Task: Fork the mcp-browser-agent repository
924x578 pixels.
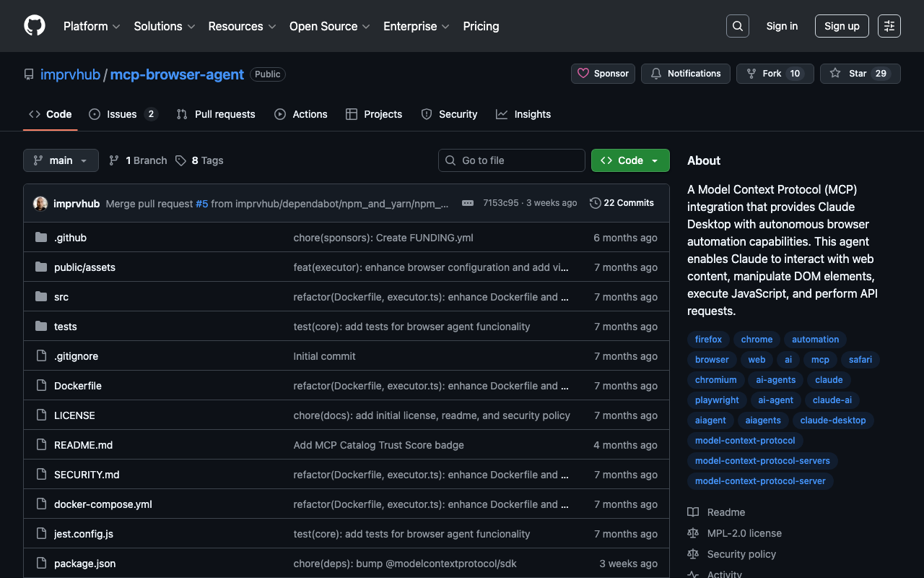Action: (775, 74)
